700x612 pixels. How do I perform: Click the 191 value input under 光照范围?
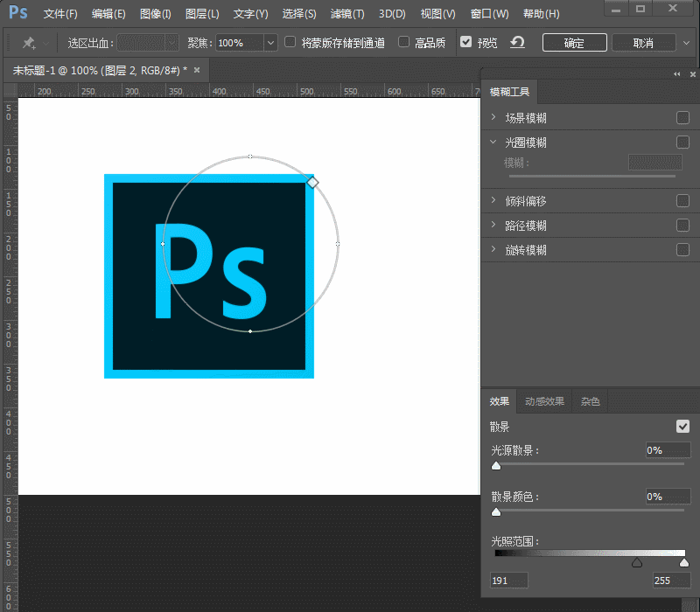pos(508,580)
